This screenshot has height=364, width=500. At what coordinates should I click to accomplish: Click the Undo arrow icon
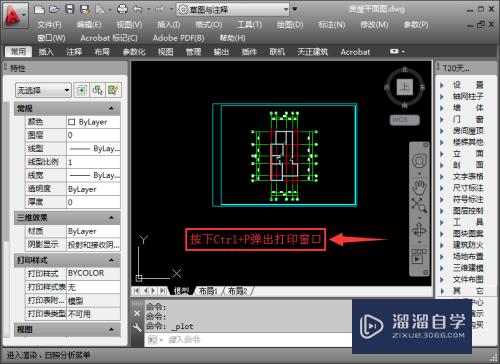pyautogui.click(x=138, y=9)
